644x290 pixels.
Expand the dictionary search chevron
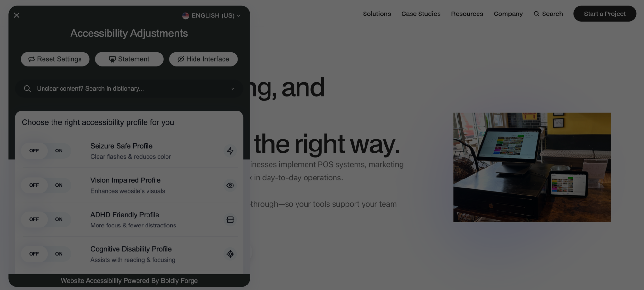pos(233,89)
